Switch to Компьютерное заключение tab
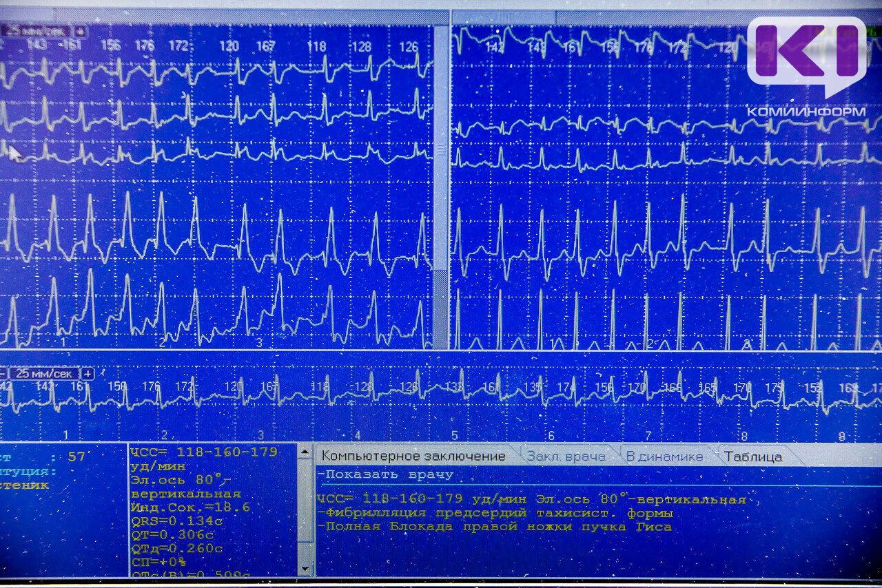 tap(413, 456)
